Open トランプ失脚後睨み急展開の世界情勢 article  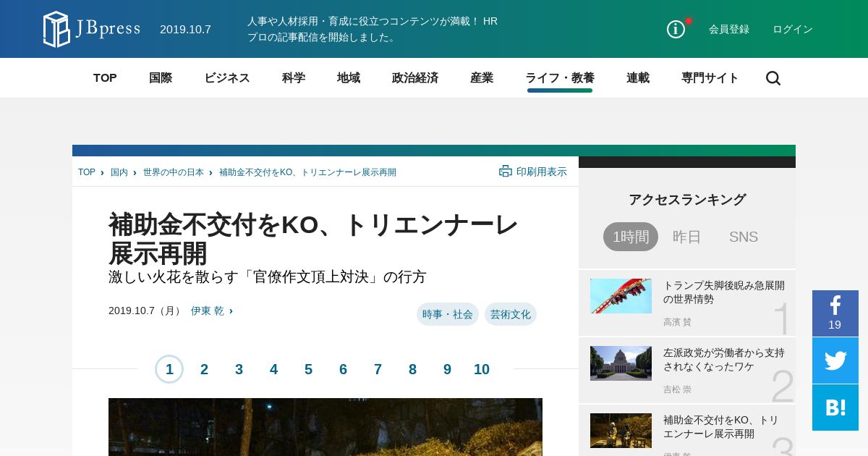[724, 292]
